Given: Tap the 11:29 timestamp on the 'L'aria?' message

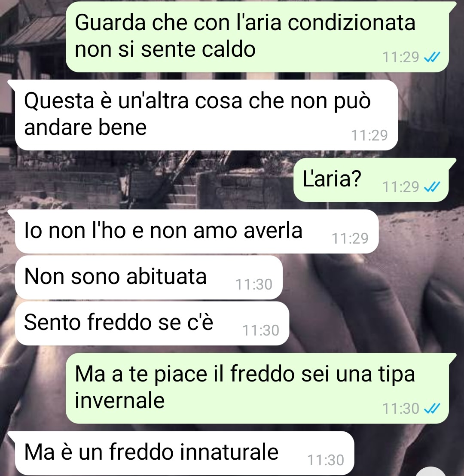Looking at the screenshot, I should click(x=400, y=187).
